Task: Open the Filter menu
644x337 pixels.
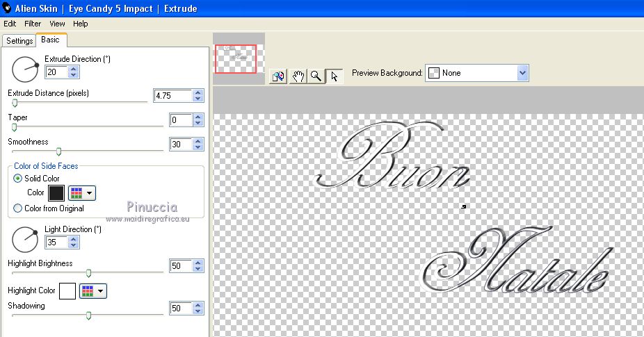Action: (x=33, y=24)
